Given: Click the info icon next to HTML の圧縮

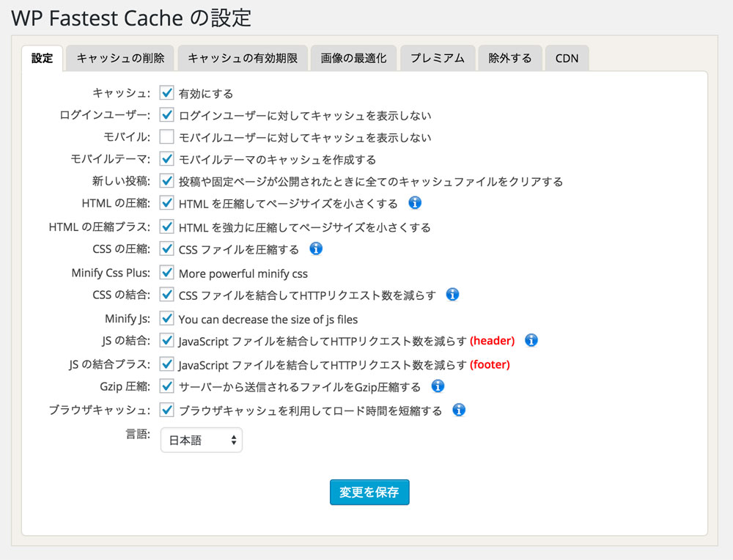Looking at the screenshot, I should coord(415,203).
